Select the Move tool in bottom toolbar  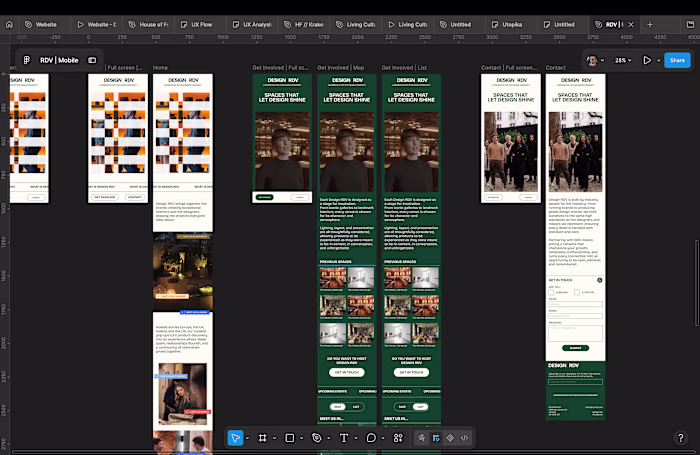[x=235, y=438]
